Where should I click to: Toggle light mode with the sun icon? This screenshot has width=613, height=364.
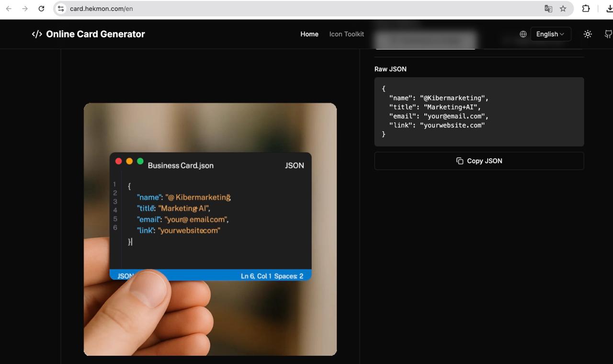(x=588, y=34)
